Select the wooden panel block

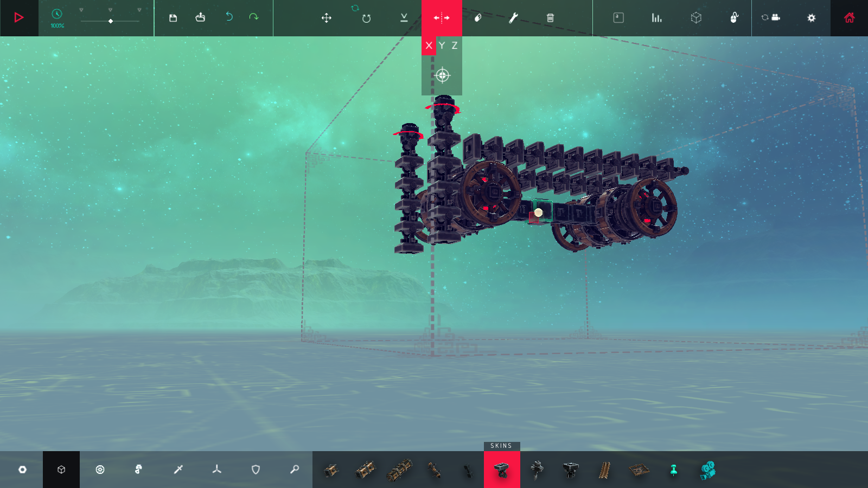605,470
